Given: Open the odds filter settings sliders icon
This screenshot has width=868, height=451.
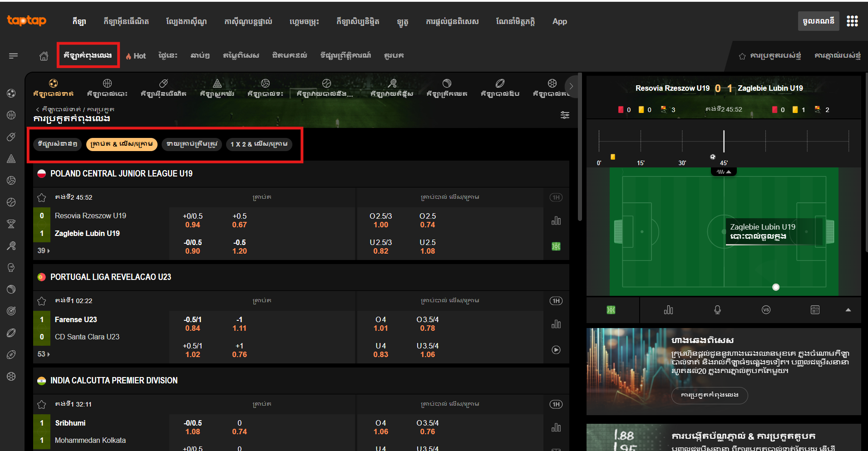Looking at the screenshot, I should point(565,115).
